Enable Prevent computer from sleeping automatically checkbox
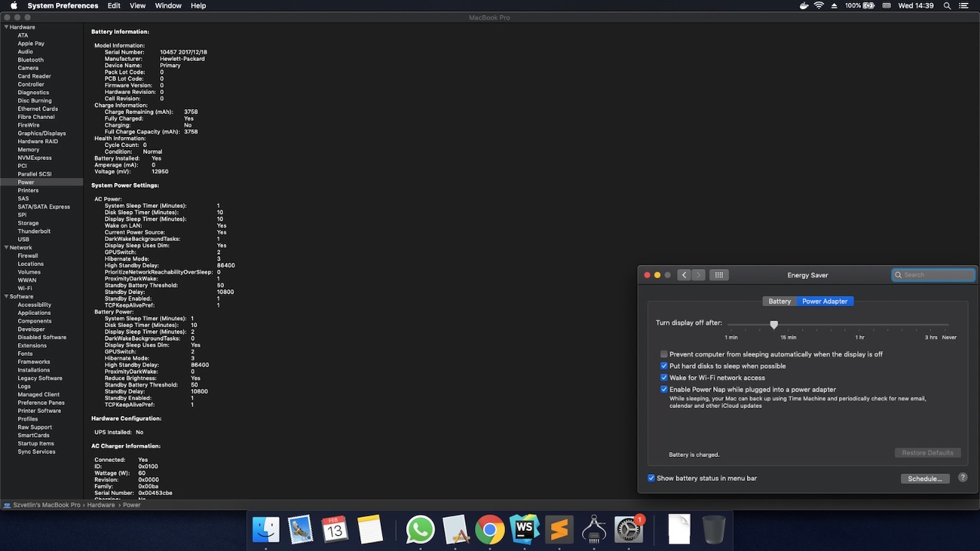The image size is (980, 551). (664, 354)
